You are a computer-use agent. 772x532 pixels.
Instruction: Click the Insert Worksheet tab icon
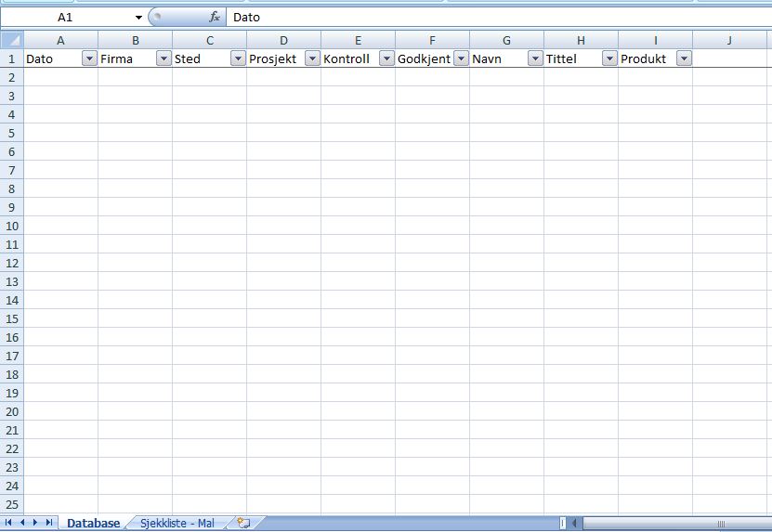[243, 523]
